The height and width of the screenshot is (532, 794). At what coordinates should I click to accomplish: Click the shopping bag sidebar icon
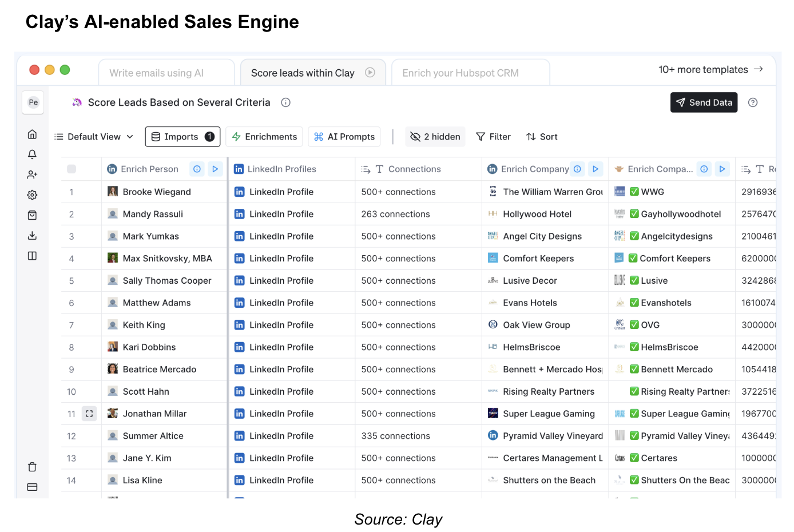[x=33, y=215]
